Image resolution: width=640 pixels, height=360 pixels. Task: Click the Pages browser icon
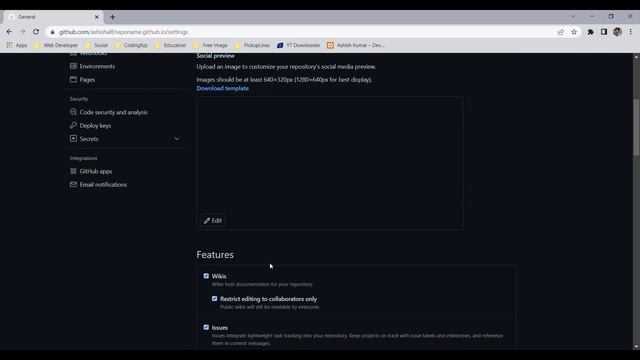point(73,80)
